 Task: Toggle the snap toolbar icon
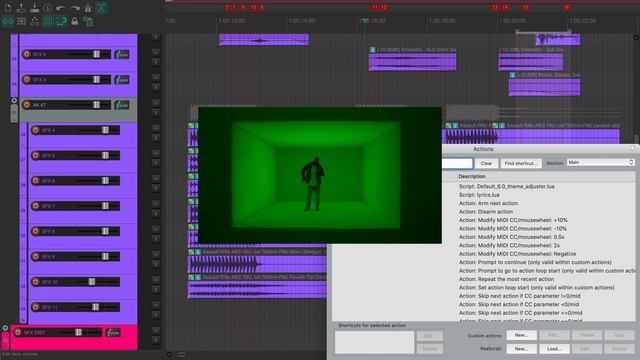click(61, 21)
